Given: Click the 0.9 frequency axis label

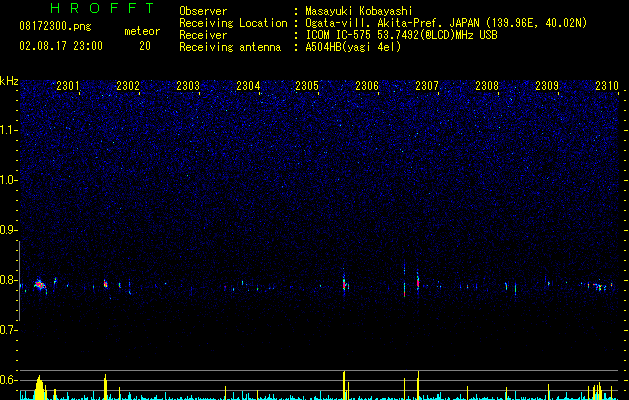Looking at the screenshot, I should tap(9, 230).
